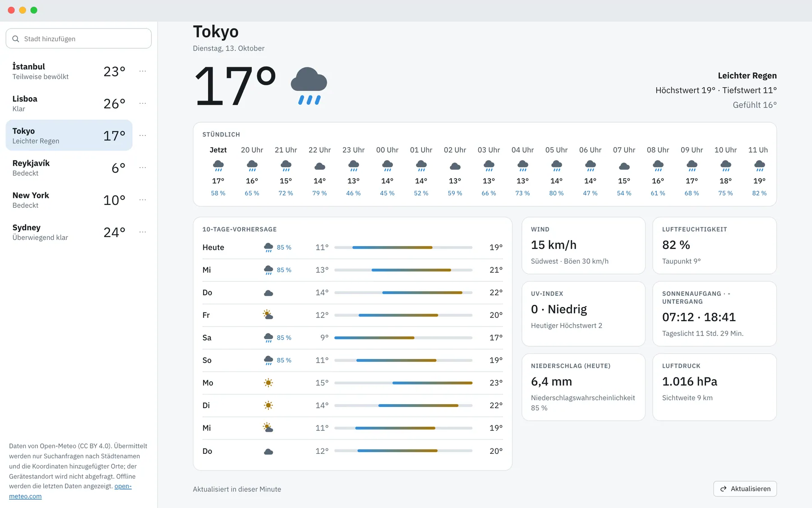The height and width of the screenshot is (508, 812).
Task: Click the Luftfeuchtigkeit card showing 82 %
Action: click(715, 246)
